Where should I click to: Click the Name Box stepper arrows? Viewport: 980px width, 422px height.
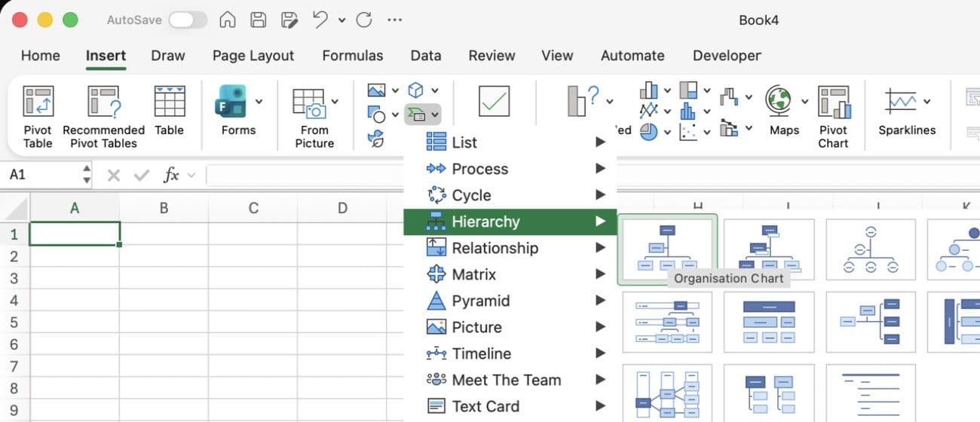pyautogui.click(x=86, y=175)
